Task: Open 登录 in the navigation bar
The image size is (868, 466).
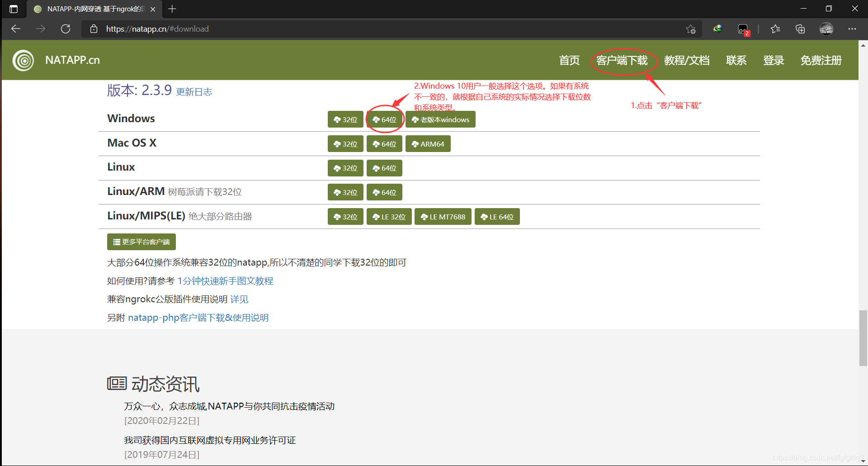Action: pos(774,60)
